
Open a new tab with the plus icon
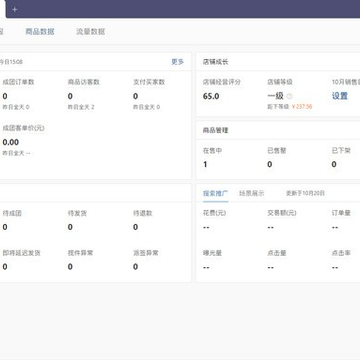[x=14, y=10]
